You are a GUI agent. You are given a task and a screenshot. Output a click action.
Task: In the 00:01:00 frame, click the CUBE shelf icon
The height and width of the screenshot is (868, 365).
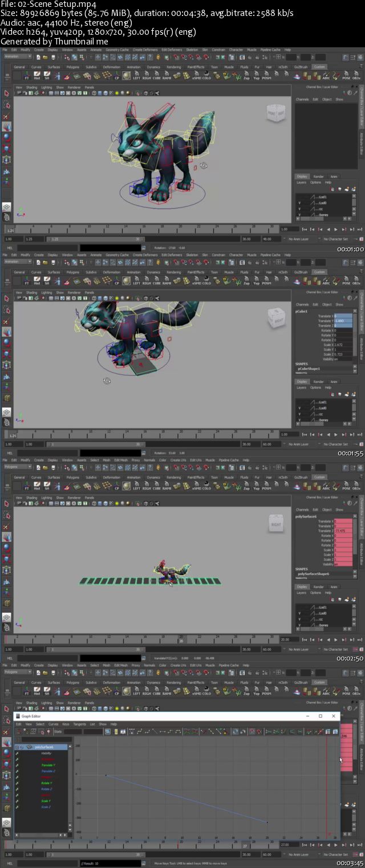tap(157, 76)
